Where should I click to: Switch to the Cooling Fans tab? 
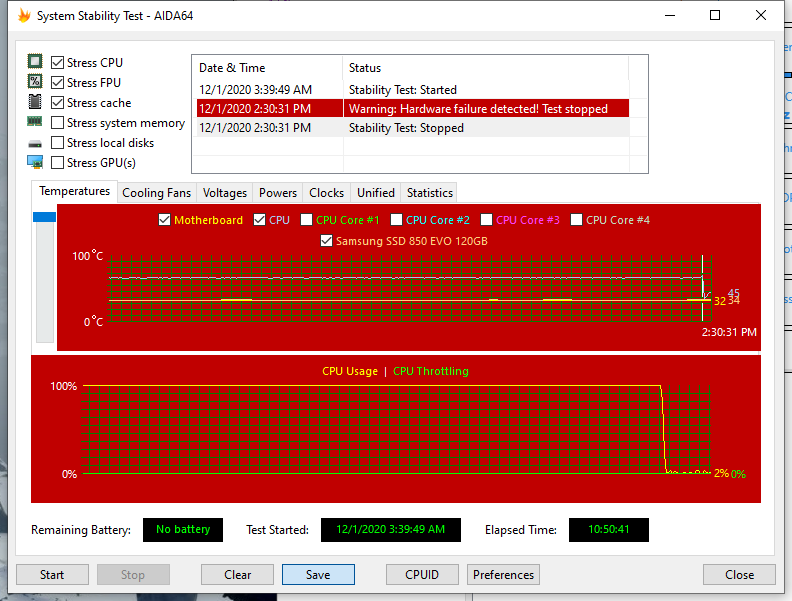(x=157, y=193)
